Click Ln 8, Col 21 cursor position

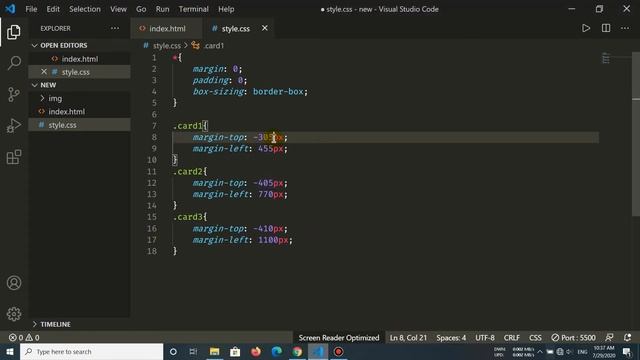click(x=408, y=338)
